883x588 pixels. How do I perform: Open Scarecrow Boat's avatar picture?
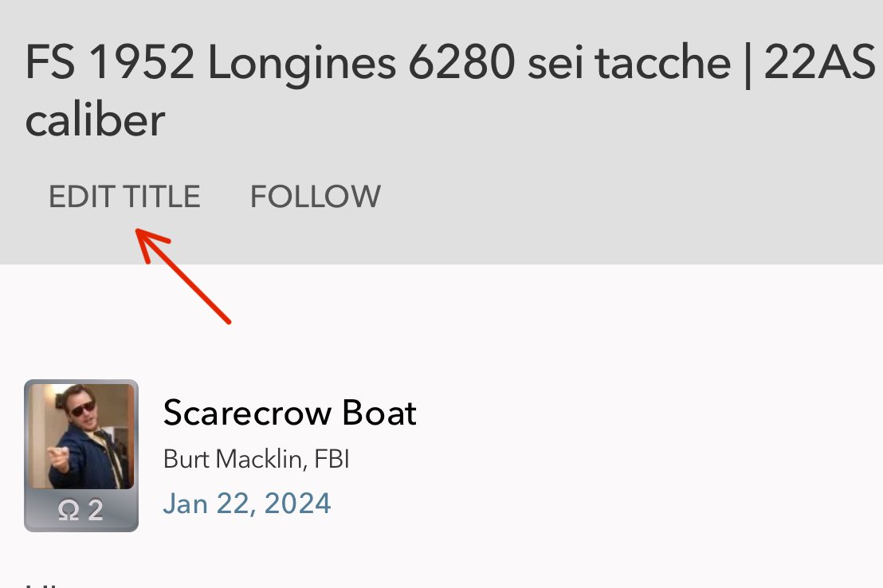81,436
